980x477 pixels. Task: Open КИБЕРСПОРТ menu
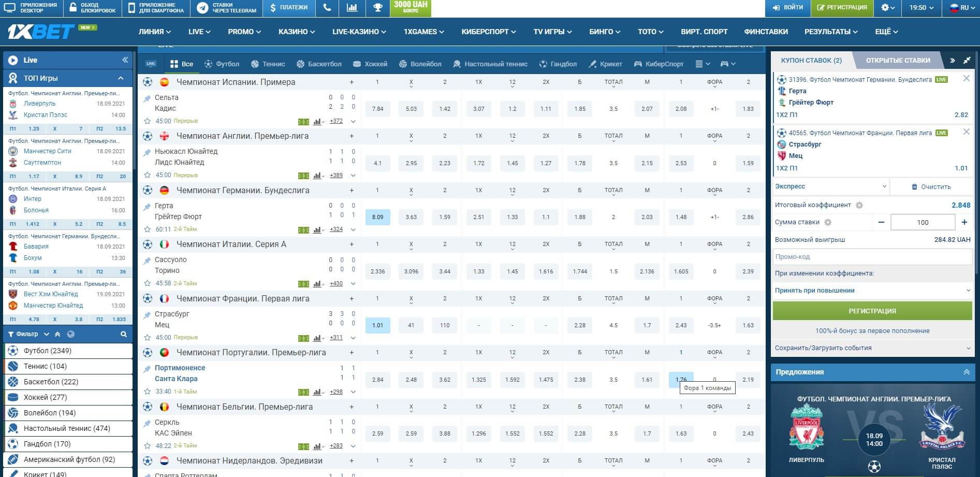[489, 32]
